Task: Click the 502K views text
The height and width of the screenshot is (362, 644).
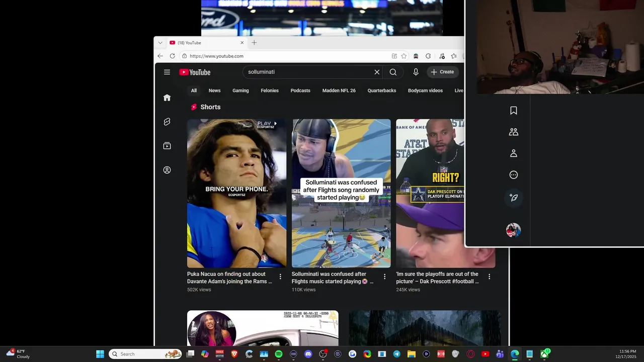Action: point(199,290)
